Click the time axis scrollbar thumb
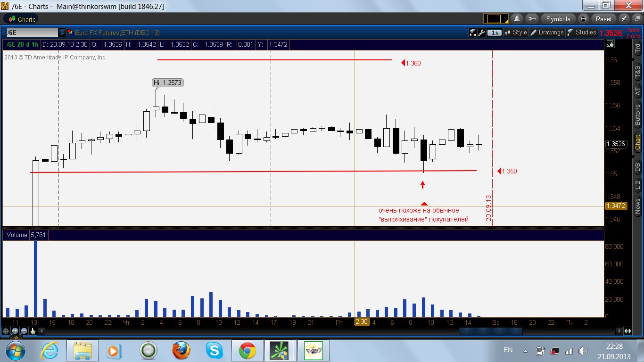Viewport: 644px width, 362px height. point(490,331)
